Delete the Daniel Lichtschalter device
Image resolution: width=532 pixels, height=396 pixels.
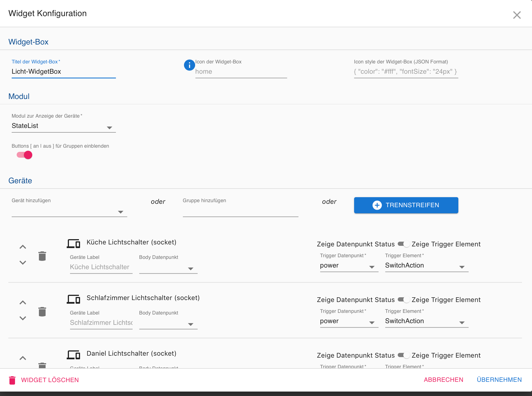pos(42,365)
